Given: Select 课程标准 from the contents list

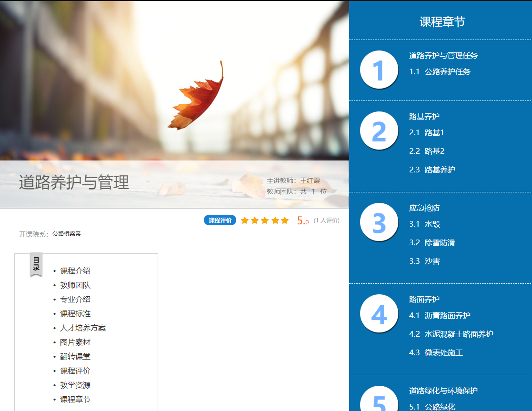Looking at the screenshot, I should 75,313.
